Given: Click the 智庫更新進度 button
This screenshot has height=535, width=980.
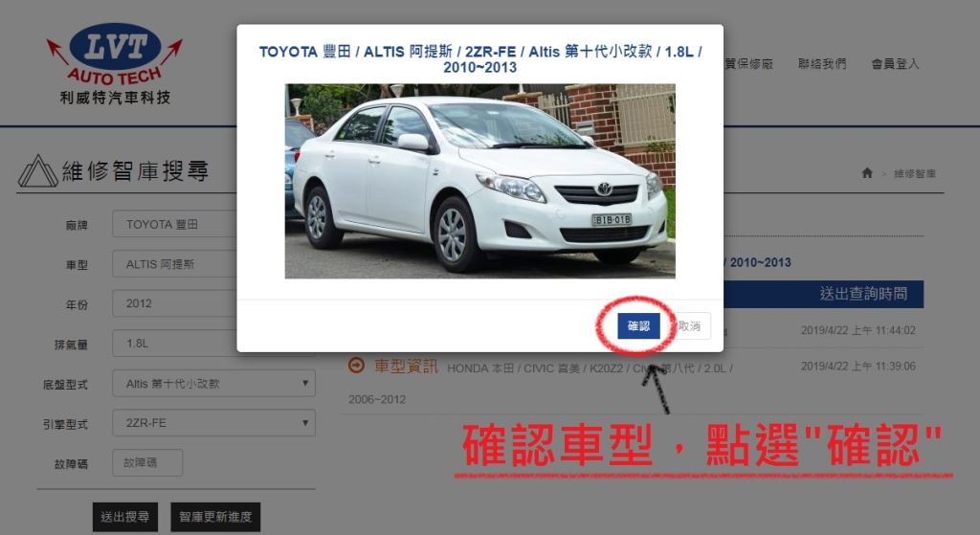Looking at the screenshot, I should tap(215, 517).
